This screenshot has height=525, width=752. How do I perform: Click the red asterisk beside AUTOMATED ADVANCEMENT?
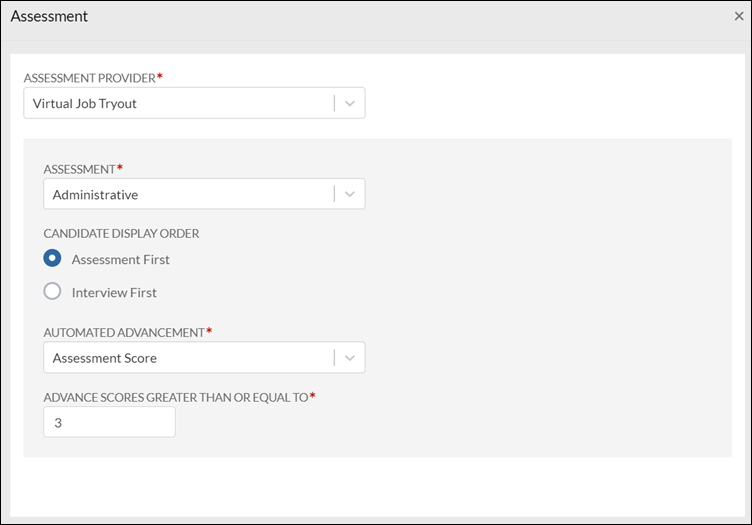209,331
